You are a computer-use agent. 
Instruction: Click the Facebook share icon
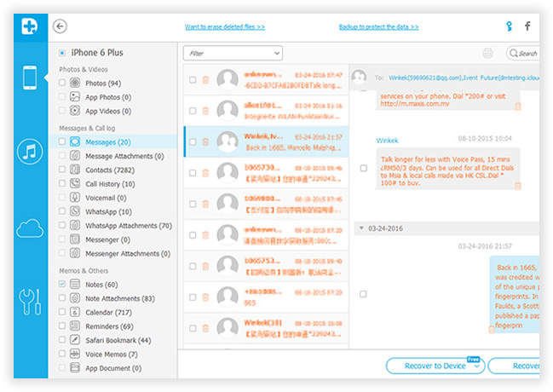click(x=527, y=26)
